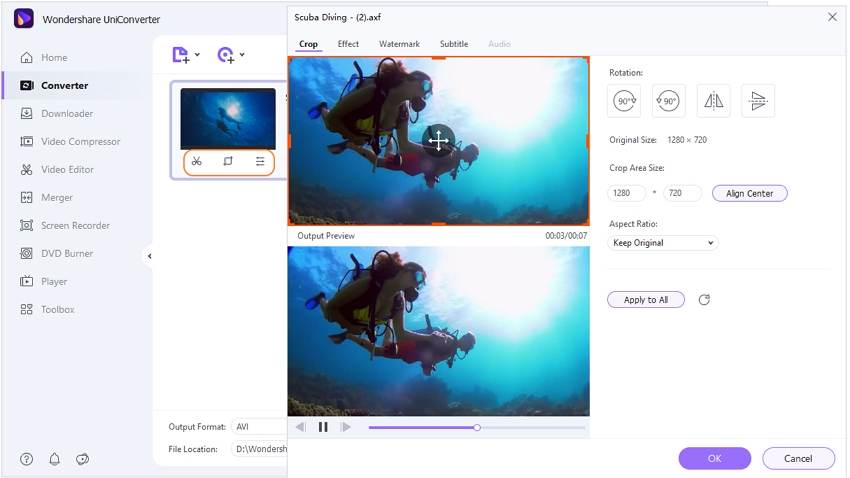Screen dimensions: 850x478
Task: Click the Cancel button
Action: pyautogui.click(x=798, y=458)
